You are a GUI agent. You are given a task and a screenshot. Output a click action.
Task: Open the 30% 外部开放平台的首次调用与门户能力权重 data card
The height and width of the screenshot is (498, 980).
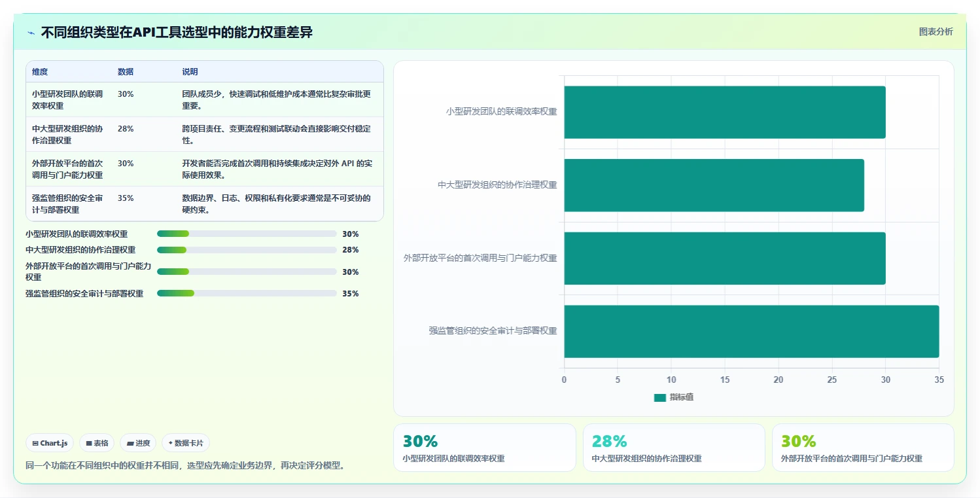point(863,448)
